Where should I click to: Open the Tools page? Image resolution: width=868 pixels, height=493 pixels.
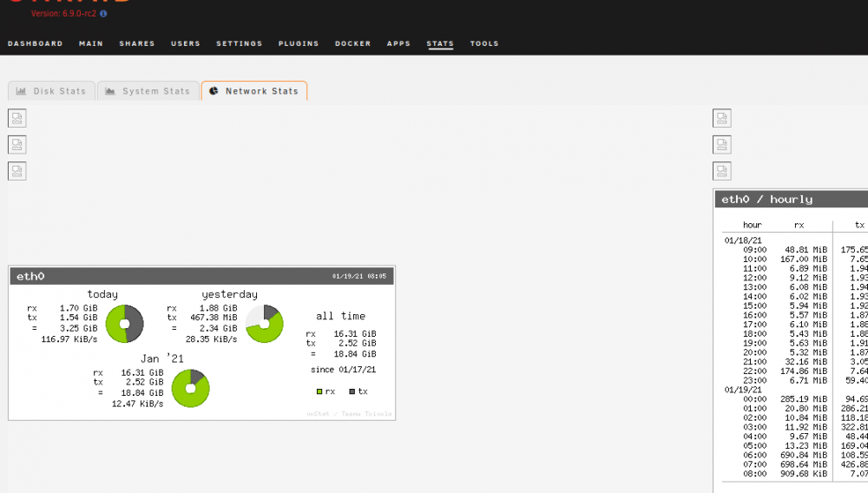(x=484, y=43)
